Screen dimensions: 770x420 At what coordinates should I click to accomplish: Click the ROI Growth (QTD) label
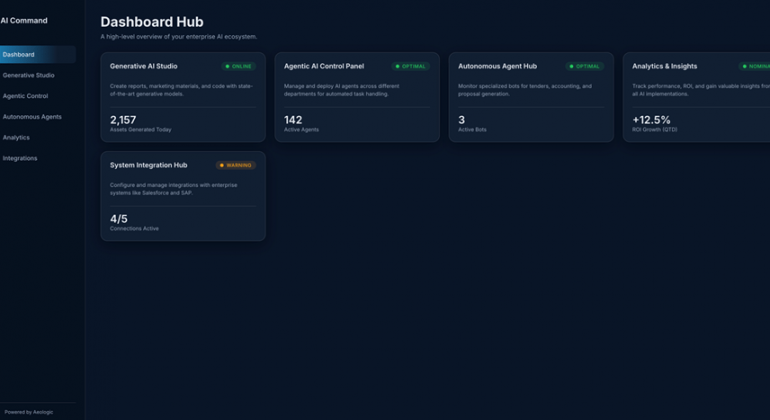(x=655, y=130)
